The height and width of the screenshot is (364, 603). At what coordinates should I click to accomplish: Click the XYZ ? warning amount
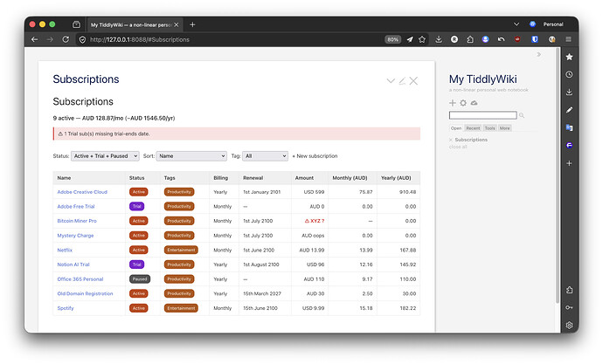tap(315, 221)
